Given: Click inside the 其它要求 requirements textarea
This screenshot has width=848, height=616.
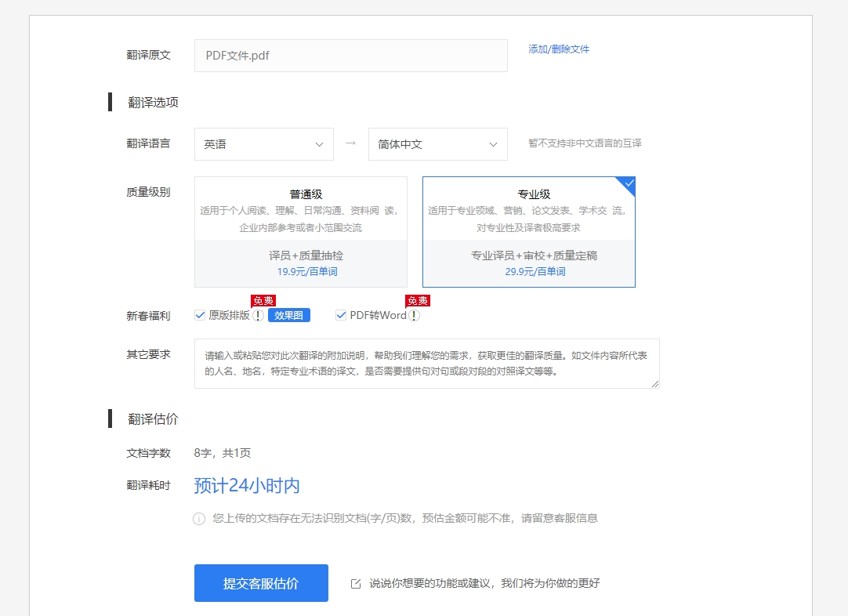Looking at the screenshot, I should 426,364.
